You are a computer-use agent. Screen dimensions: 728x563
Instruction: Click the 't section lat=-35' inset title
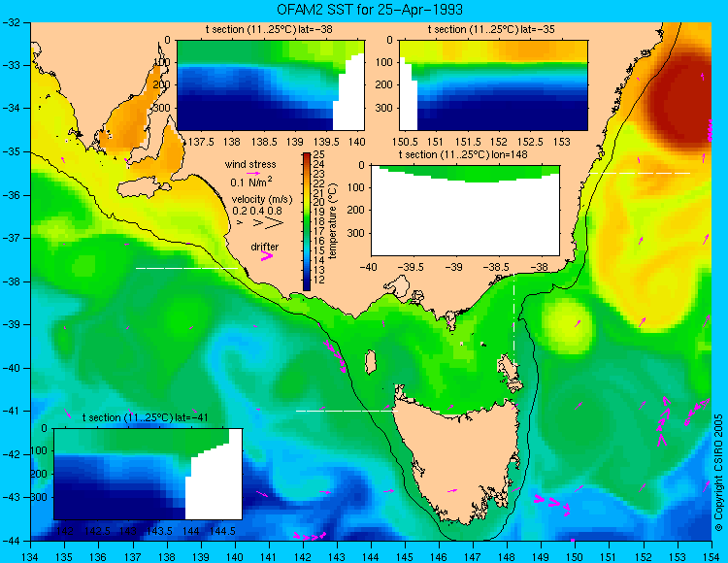click(491, 30)
